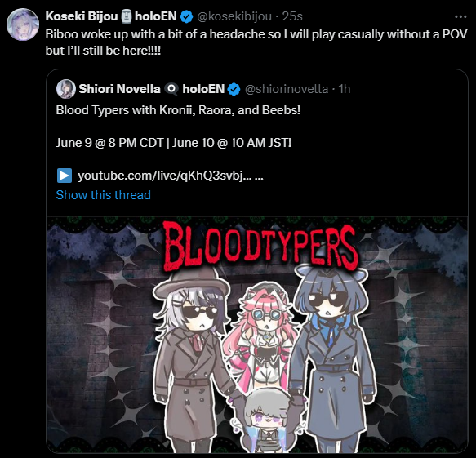Click the Biboo headache tweet text

coord(256,42)
